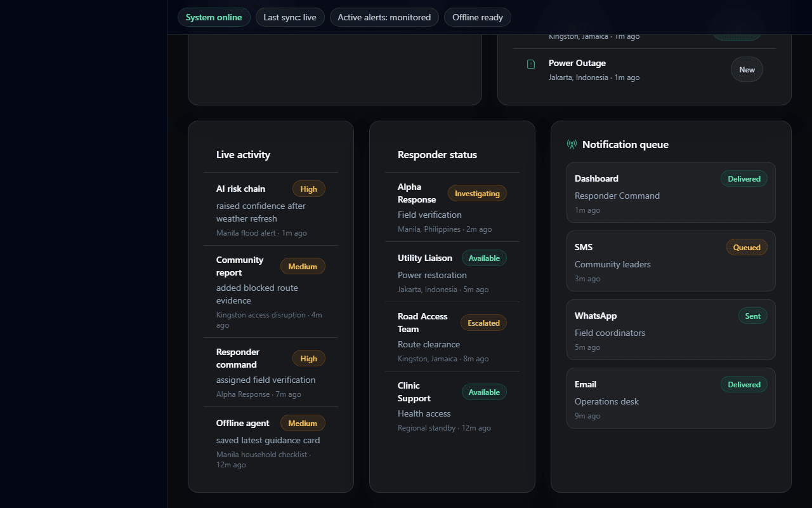The width and height of the screenshot is (812, 508).
Task: Click Kingston, Jamaica 8m ago line
Action: click(x=443, y=359)
